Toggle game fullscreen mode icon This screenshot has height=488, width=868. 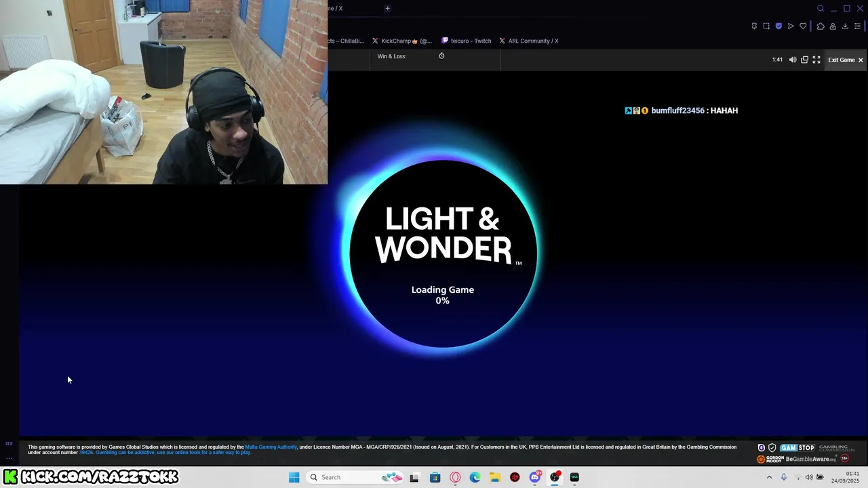click(x=816, y=60)
